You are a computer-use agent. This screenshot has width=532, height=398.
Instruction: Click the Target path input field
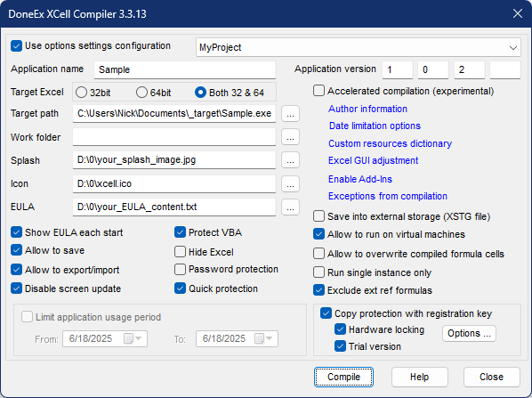click(x=174, y=113)
